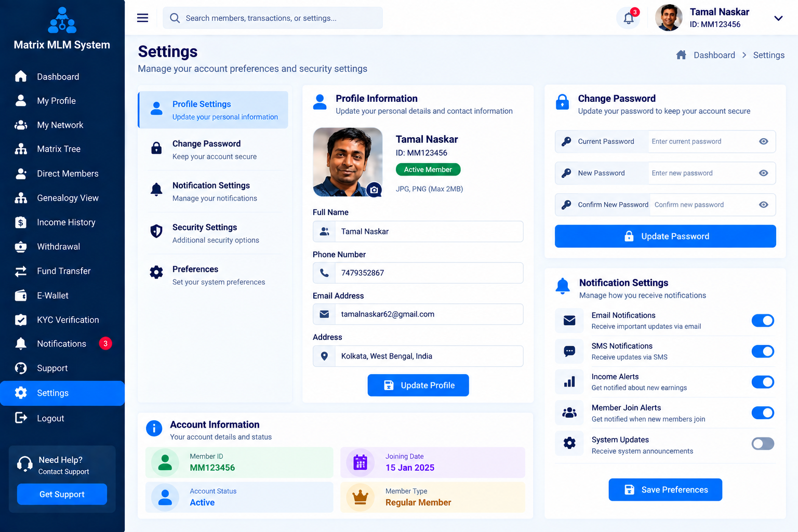Screen dimensions: 798x532
Task: Click the KYC Verification check icon
Action: 21,320
